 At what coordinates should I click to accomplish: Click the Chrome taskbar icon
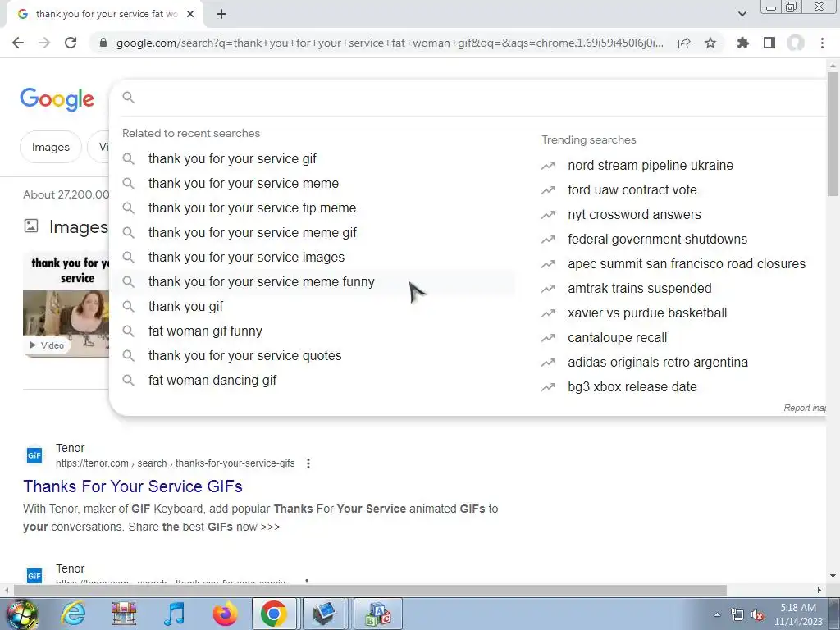(274, 614)
